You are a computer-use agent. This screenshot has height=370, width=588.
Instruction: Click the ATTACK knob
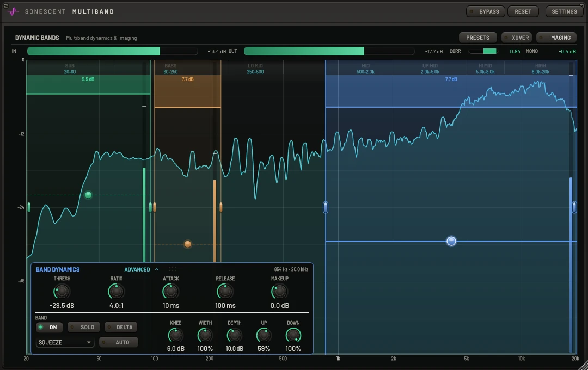click(170, 291)
